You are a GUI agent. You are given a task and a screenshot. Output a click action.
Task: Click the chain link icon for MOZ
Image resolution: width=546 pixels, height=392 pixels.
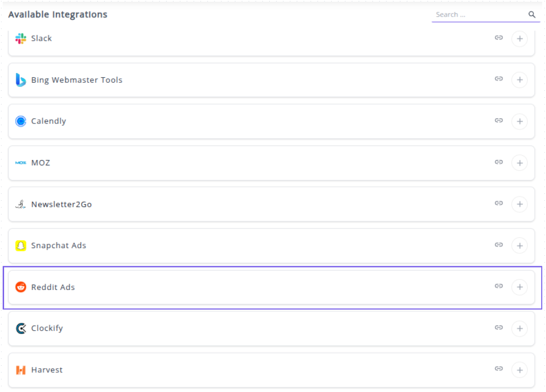[x=499, y=162]
